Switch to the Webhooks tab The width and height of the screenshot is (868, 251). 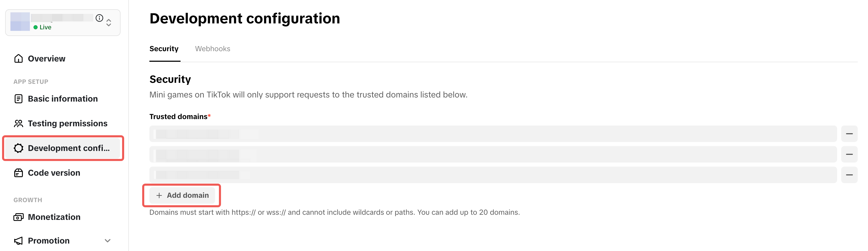click(x=212, y=49)
